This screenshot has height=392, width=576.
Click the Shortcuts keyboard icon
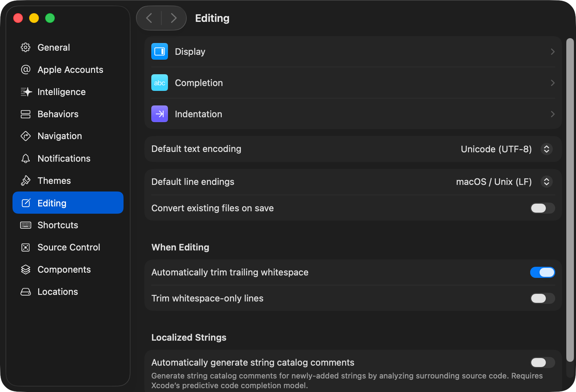[x=26, y=225]
